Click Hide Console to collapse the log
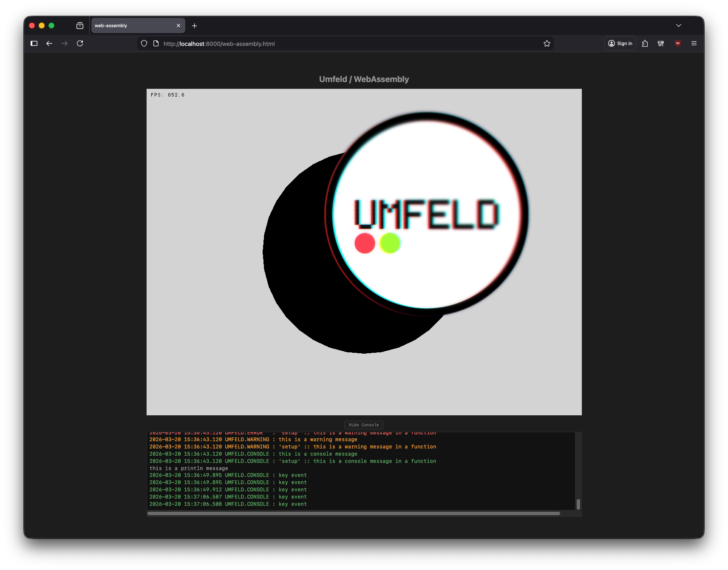This screenshot has height=570, width=728. 364,425
